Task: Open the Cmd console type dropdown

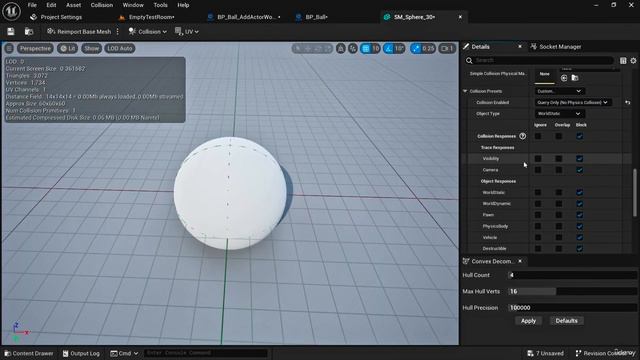Action: click(x=124, y=353)
